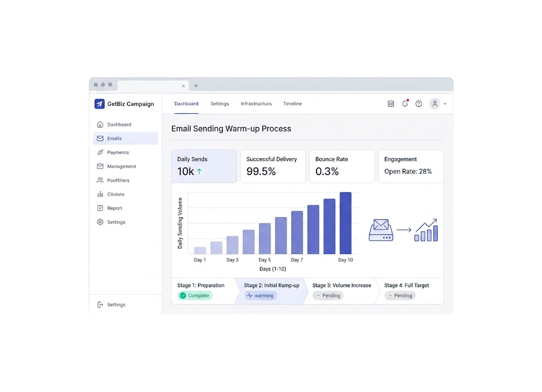Open the Timeline top tab

point(292,104)
